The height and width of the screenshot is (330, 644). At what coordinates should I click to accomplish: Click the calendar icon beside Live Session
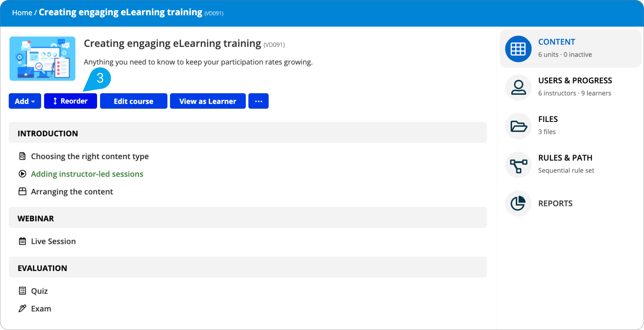pos(22,241)
